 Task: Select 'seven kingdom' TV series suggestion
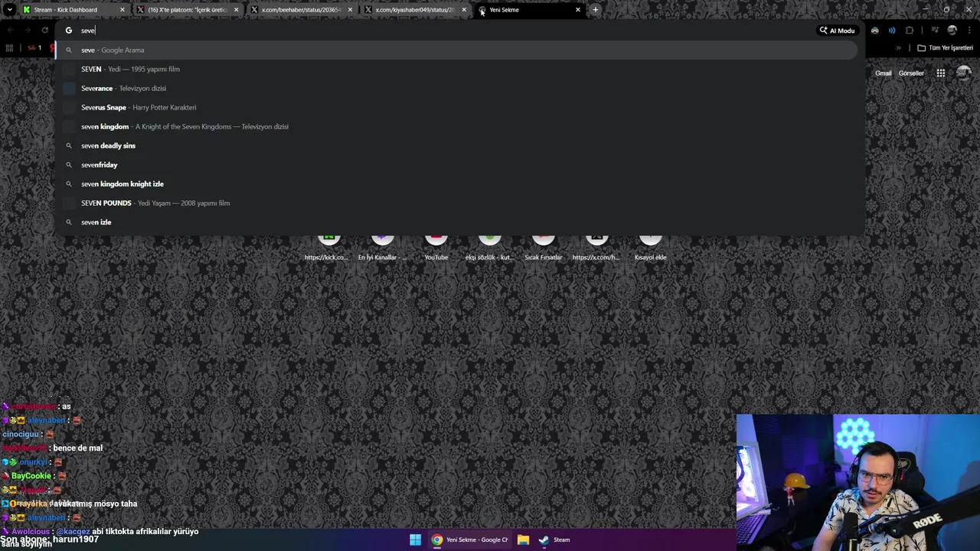456,126
